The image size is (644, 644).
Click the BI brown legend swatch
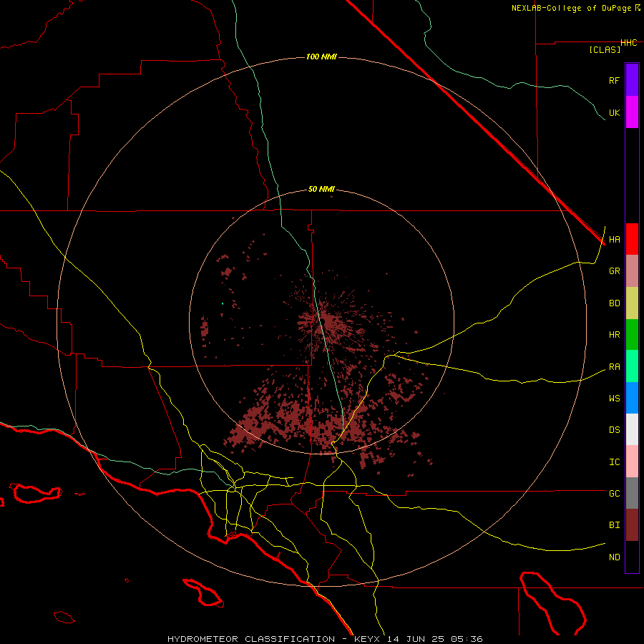[x=632, y=525]
